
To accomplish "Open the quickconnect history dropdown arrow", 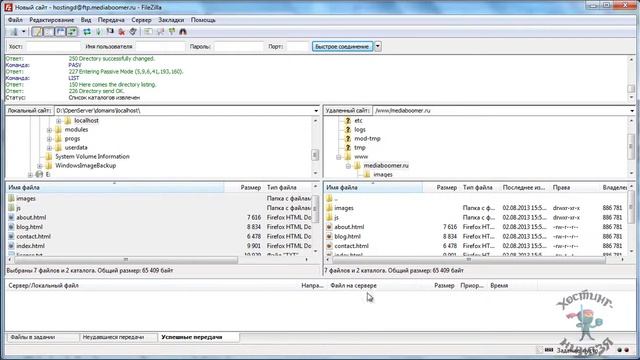I will coord(378,47).
